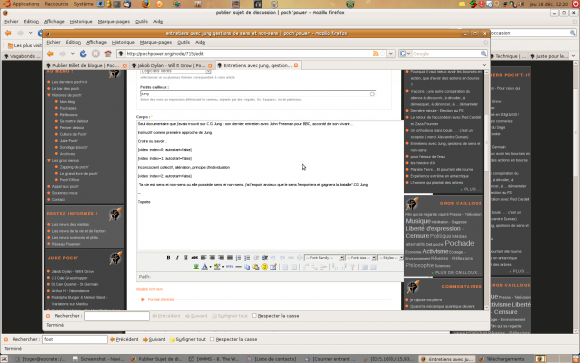
Task: Pick the text color 'A' button
Action: [x=205, y=267]
